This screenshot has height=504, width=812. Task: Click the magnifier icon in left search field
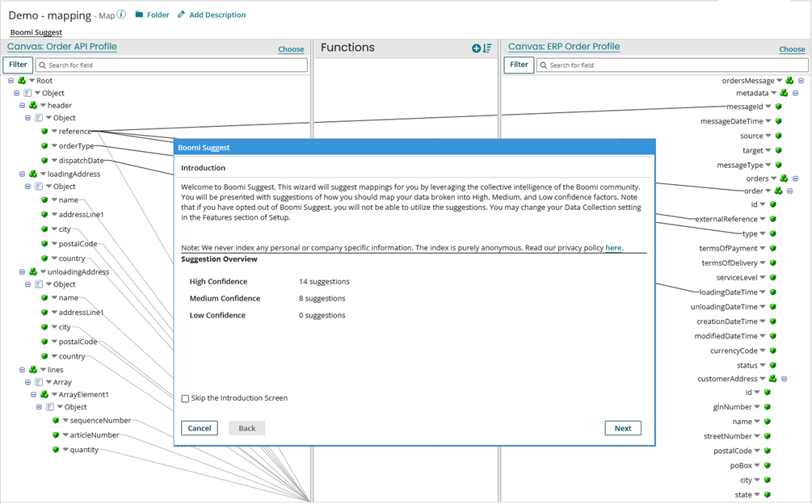[x=43, y=65]
